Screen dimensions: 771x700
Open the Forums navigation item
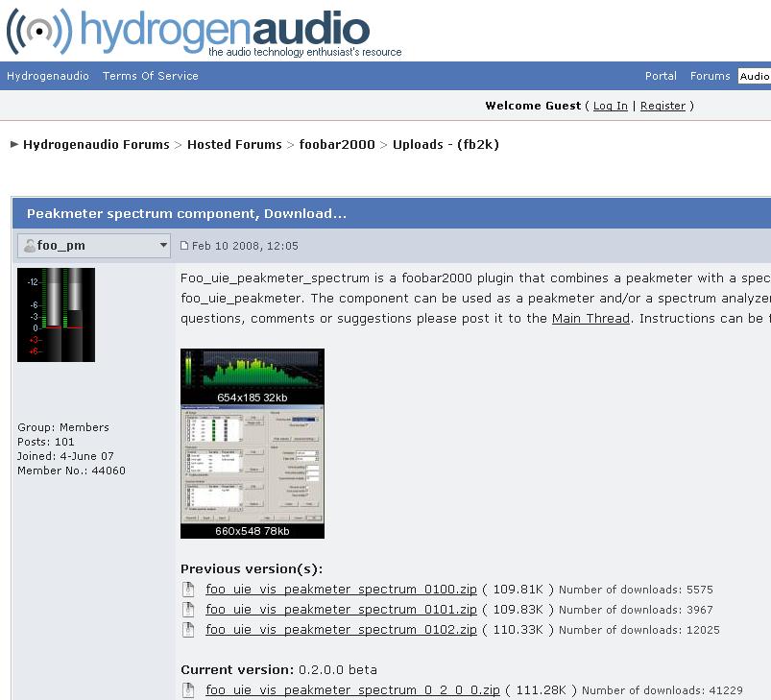[x=710, y=76]
